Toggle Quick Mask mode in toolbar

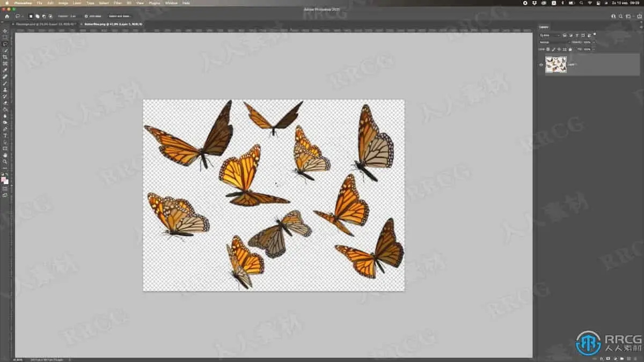[5, 188]
